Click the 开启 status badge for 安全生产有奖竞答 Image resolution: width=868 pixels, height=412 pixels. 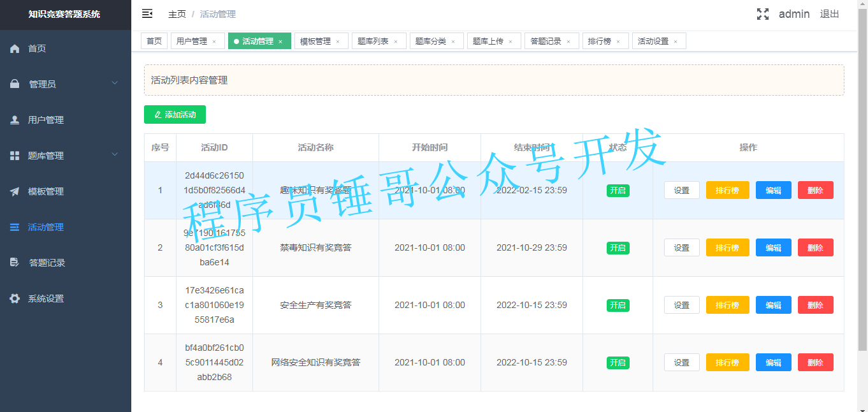[x=618, y=305]
